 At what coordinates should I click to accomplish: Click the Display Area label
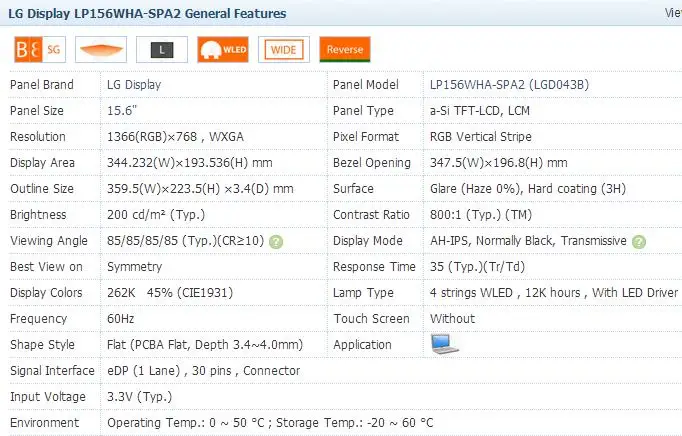pos(42,162)
